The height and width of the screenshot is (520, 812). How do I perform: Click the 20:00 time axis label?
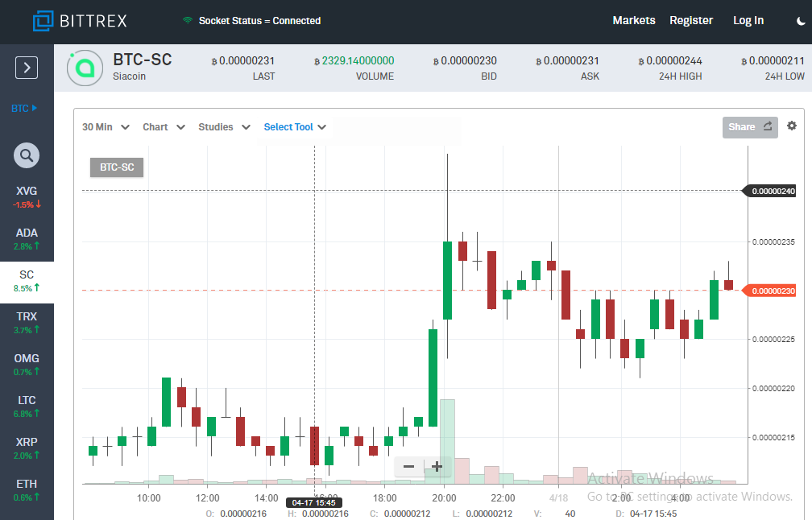coord(445,498)
